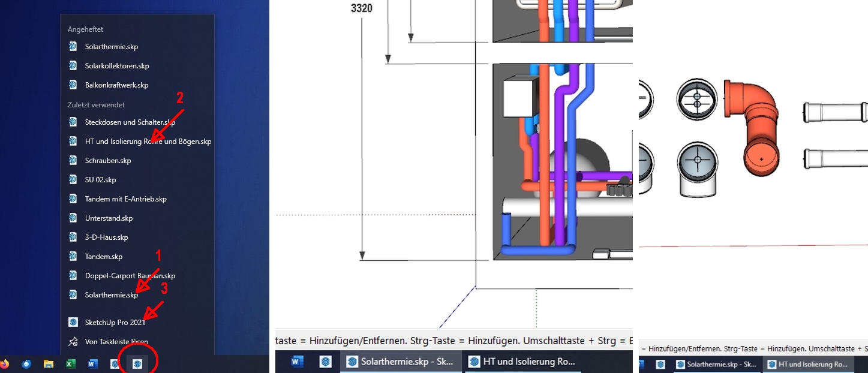The image size is (868, 373).
Task: Open pinned Solarthermie.skp under Angeheftet
Action: pyautogui.click(x=137, y=46)
